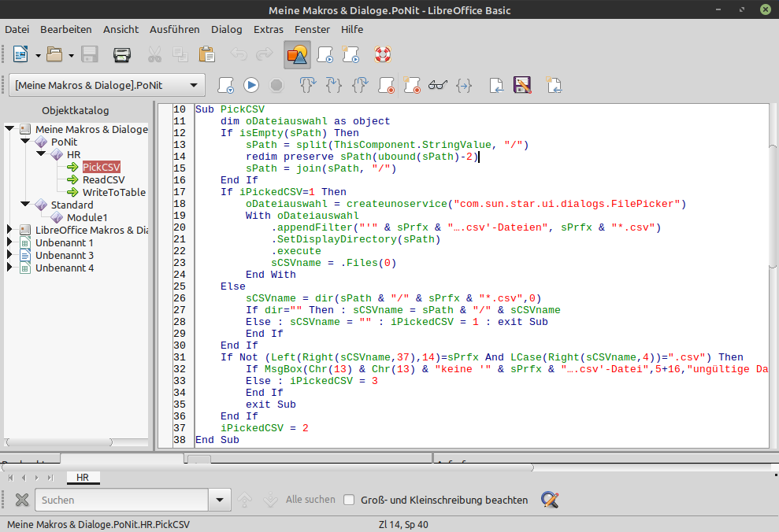
Task: Click the Step Into braces icon
Action: (x=334, y=85)
